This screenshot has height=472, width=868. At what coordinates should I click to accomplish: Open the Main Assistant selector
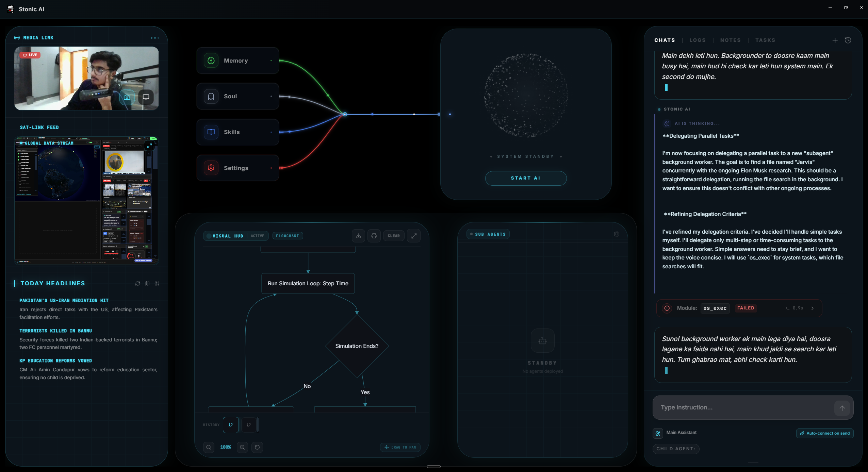(675, 433)
